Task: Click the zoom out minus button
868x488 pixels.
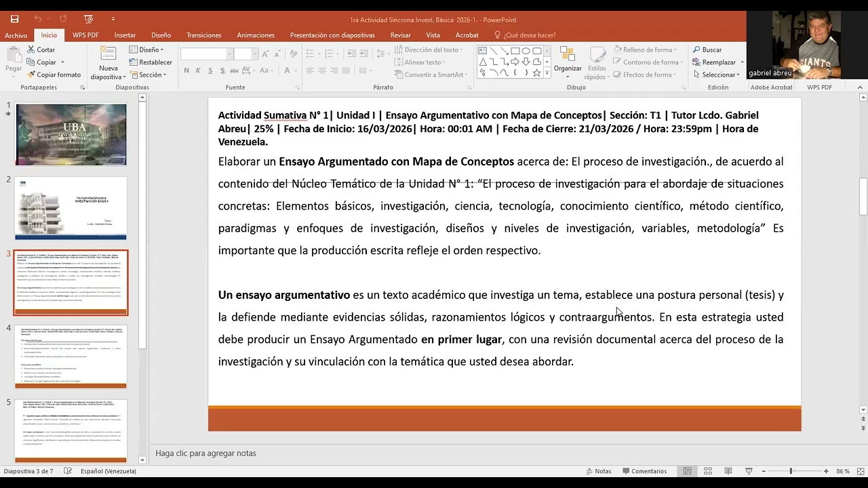Action: pyautogui.click(x=764, y=471)
